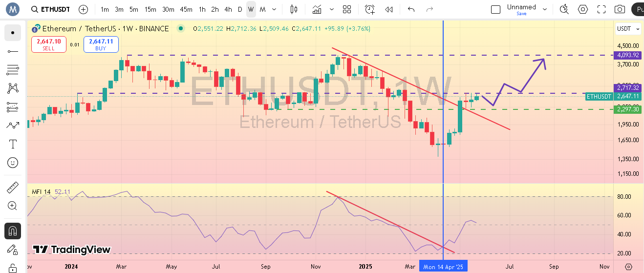The image size is (644, 273).
Task: Click the green 2,297.30 price label
Action: tap(628, 109)
